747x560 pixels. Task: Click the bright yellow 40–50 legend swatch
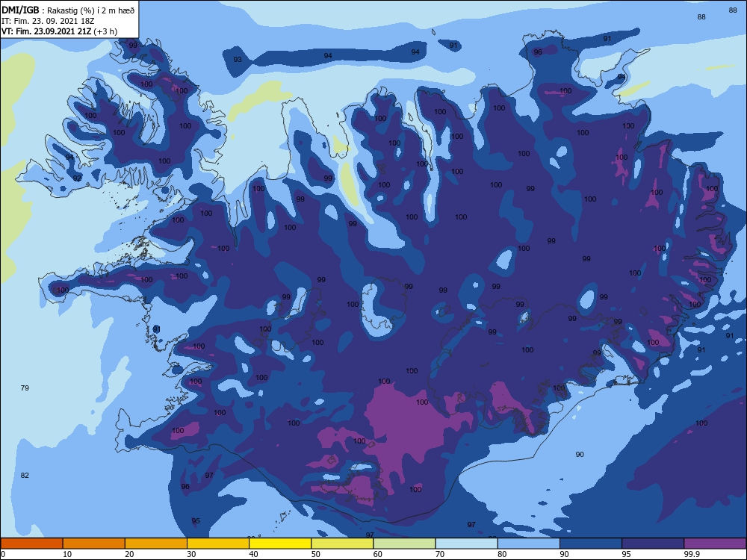280,544
